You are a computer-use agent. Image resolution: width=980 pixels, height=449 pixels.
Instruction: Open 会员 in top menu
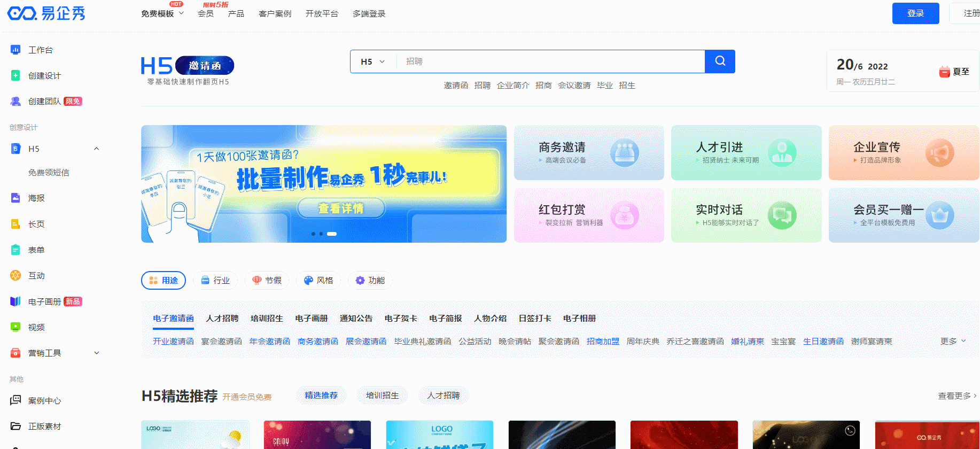coord(206,13)
